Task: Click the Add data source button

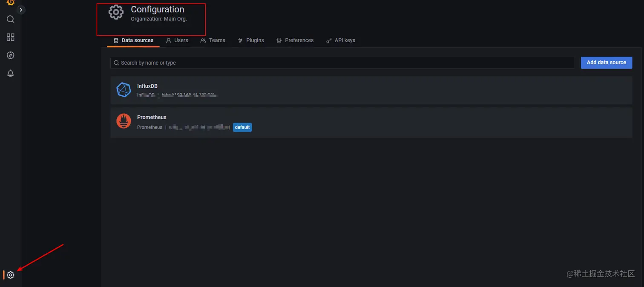Action: (607, 63)
